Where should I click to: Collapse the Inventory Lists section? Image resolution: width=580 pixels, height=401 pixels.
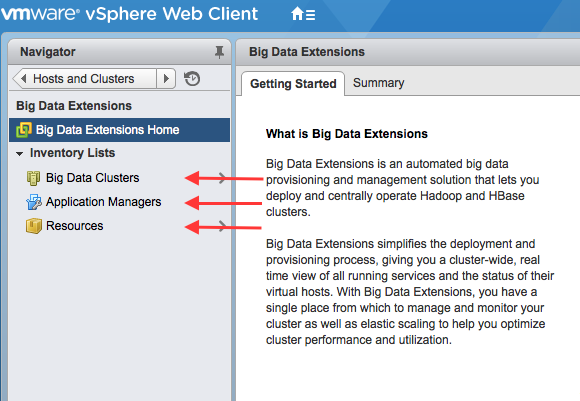pyautogui.click(x=20, y=154)
